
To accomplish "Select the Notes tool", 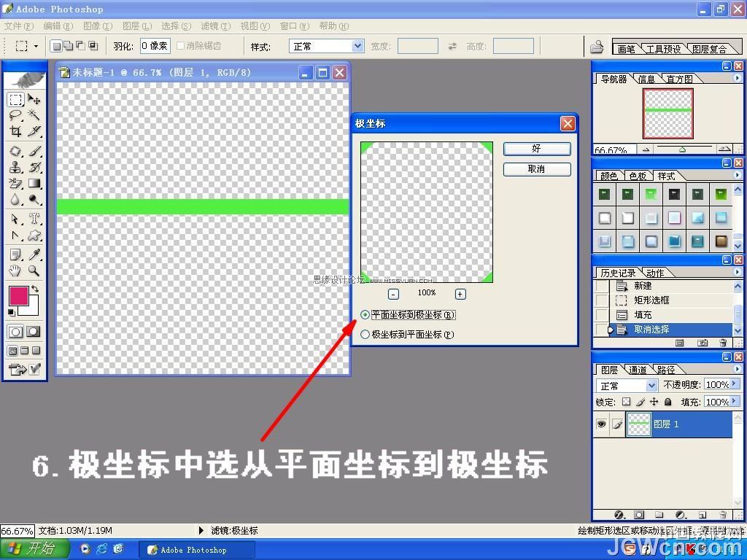I will coord(15,254).
